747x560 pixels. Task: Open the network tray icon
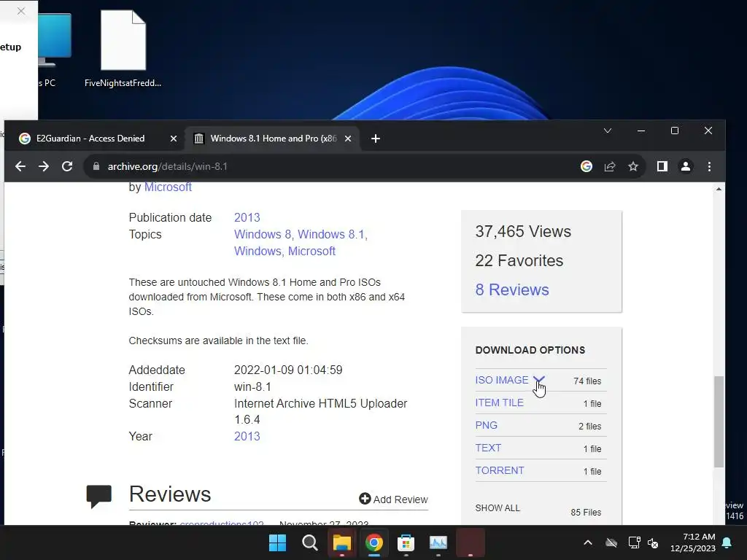[634, 542]
